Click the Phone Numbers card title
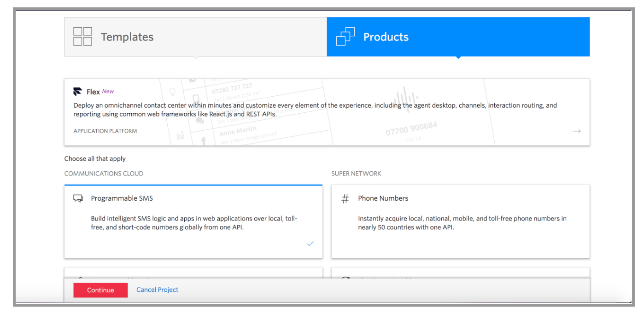This screenshot has height=314, width=644. tap(383, 198)
